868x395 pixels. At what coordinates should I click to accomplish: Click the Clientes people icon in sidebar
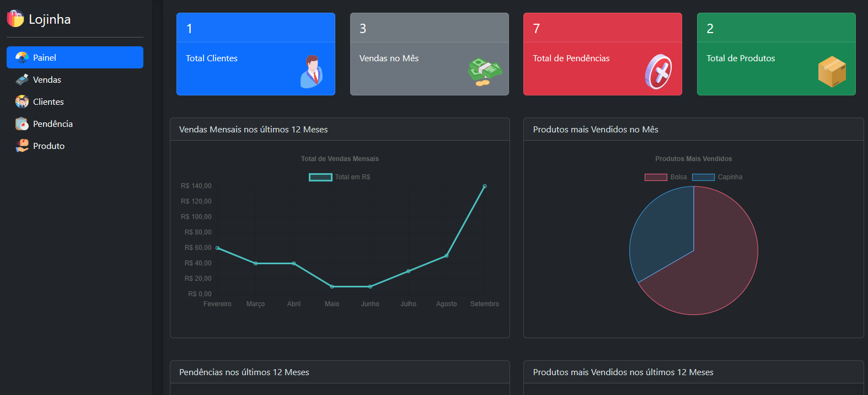click(x=22, y=102)
